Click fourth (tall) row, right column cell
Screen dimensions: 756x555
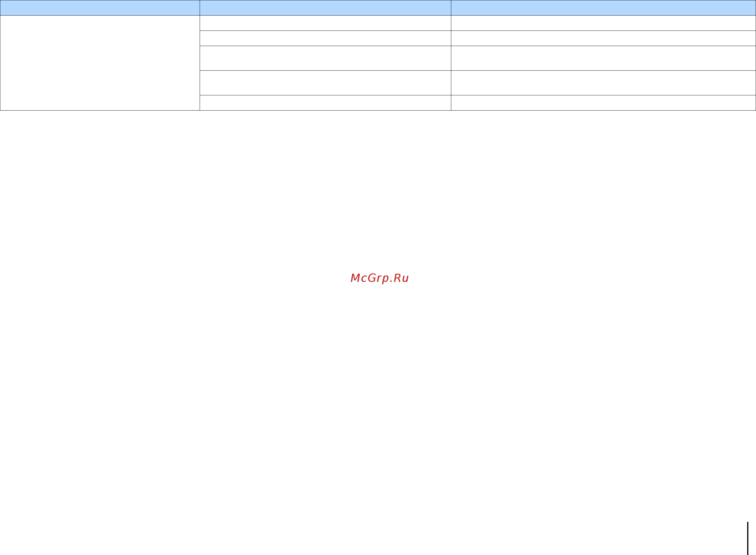[x=603, y=83]
